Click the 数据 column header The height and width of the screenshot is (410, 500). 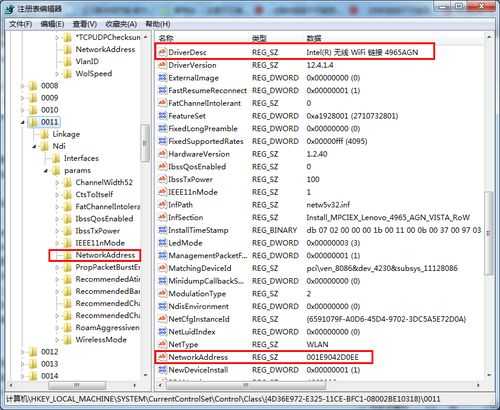click(314, 38)
